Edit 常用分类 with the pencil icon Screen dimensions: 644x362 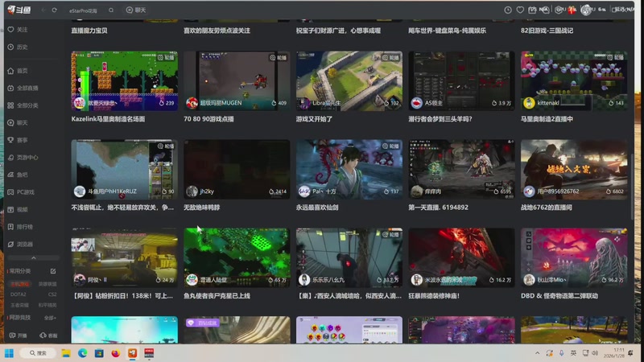click(53, 271)
